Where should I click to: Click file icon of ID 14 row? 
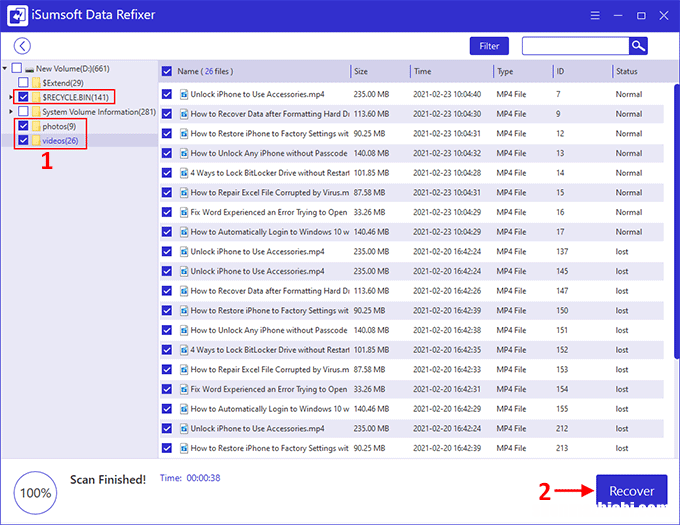click(184, 173)
